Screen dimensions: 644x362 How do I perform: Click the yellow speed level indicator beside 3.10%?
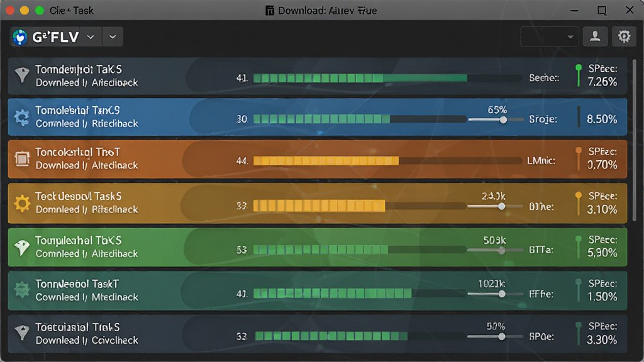pyautogui.click(x=579, y=203)
